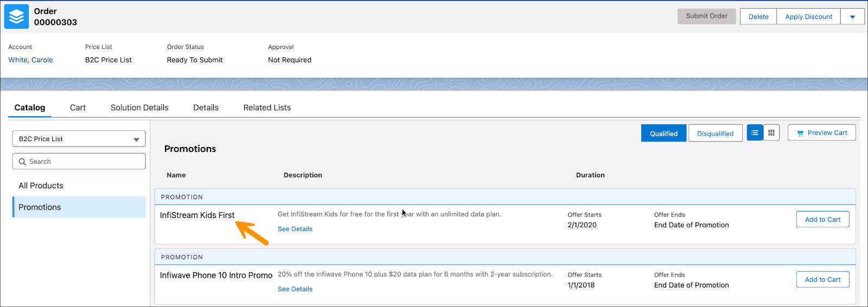Open the Cart tab
This screenshot has height=307, width=868.
(78, 107)
